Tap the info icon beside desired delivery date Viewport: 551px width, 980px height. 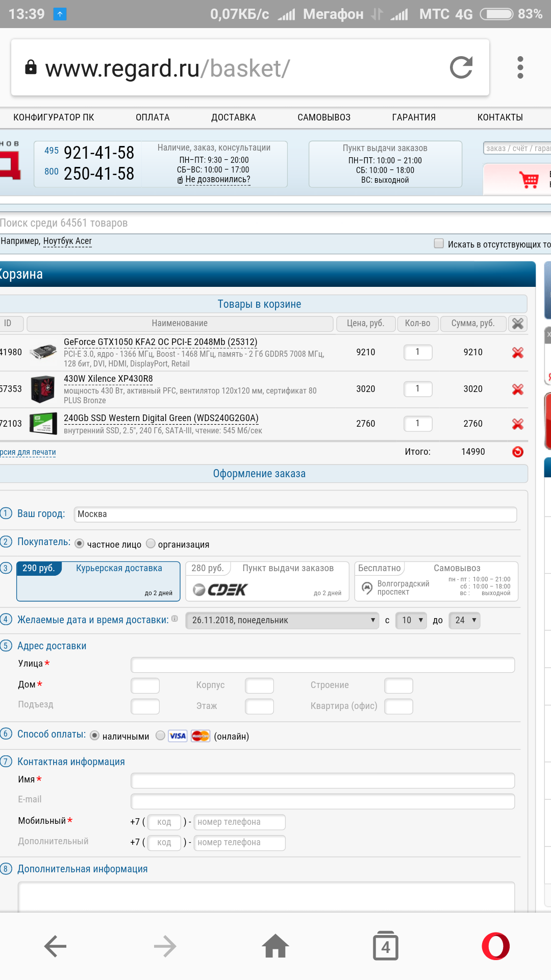click(174, 619)
